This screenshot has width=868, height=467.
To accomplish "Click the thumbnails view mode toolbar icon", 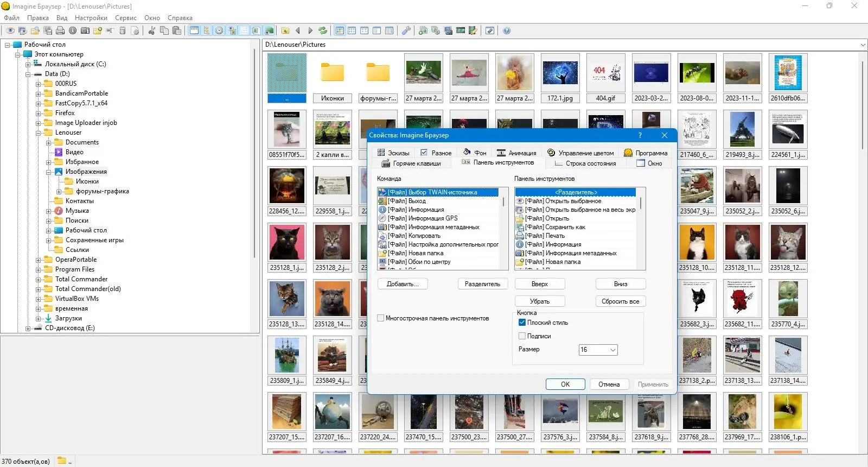I will click(340, 31).
